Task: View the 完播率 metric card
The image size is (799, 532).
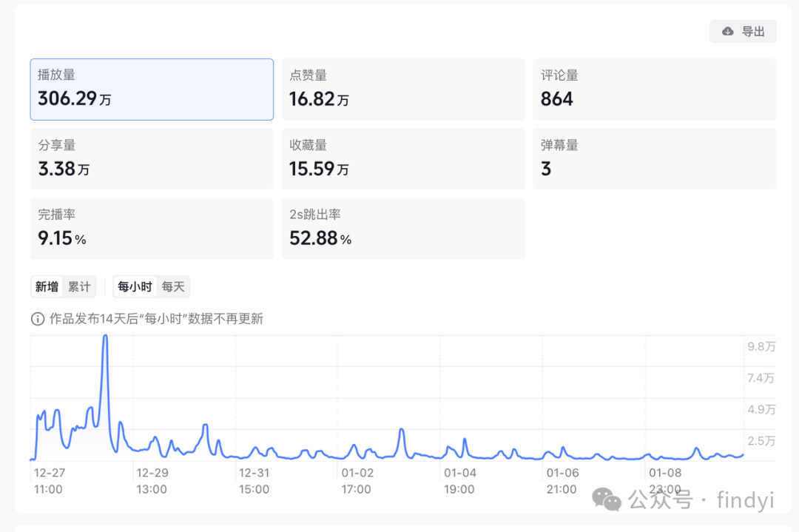Action: tap(152, 229)
